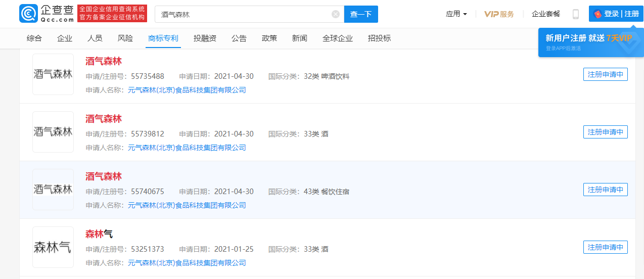Switch to the 企业 tab

pyautogui.click(x=65, y=38)
